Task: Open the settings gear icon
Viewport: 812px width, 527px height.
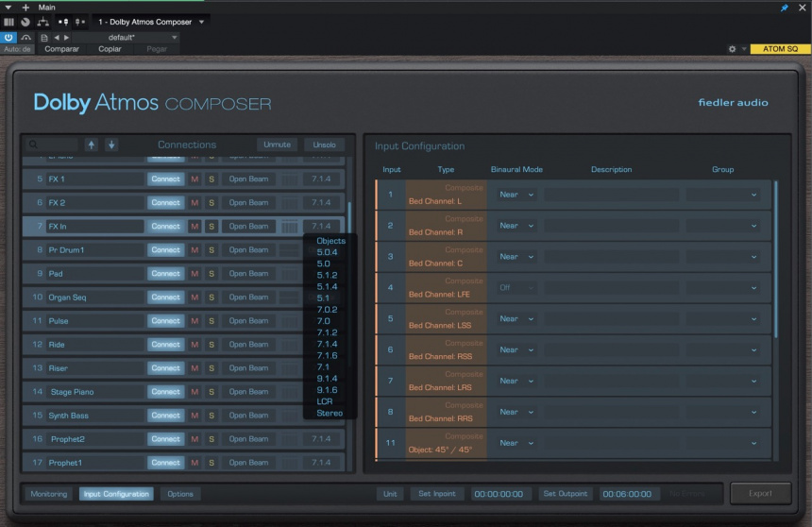Action: pyautogui.click(x=732, y=49)
